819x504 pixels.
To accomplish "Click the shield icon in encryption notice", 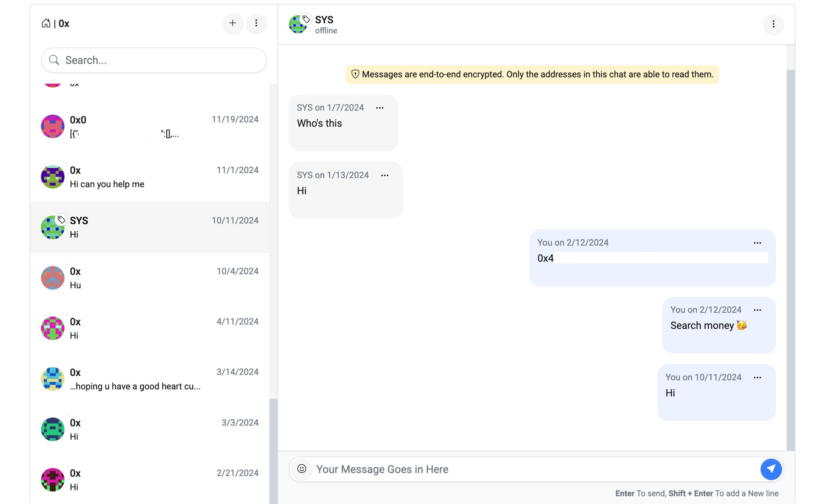I will pyautogui.click(x=355, y=74).
